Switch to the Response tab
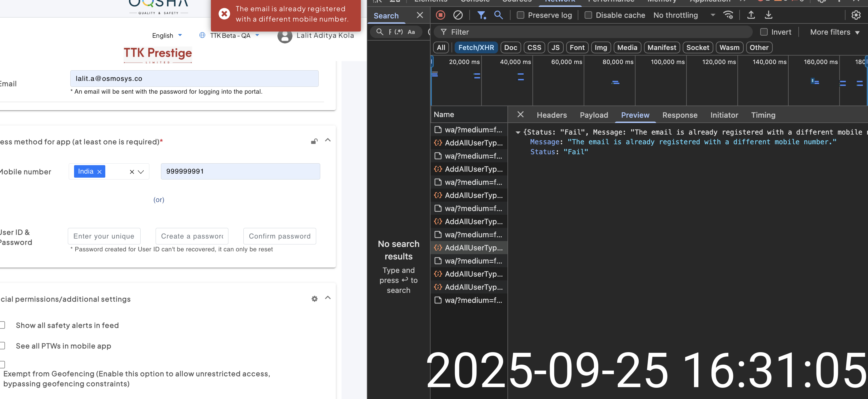 (x=680, y=115)
